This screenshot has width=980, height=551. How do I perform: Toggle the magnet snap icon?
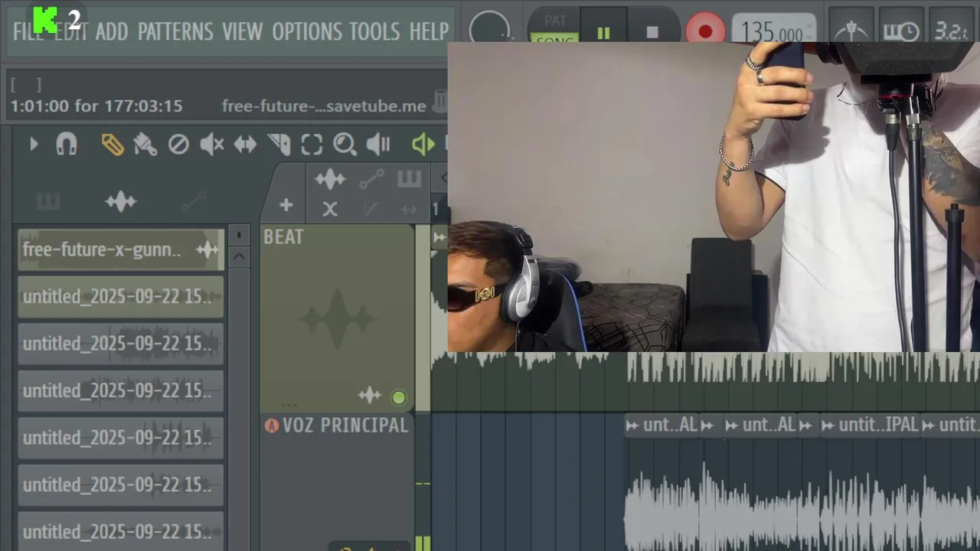67,144
